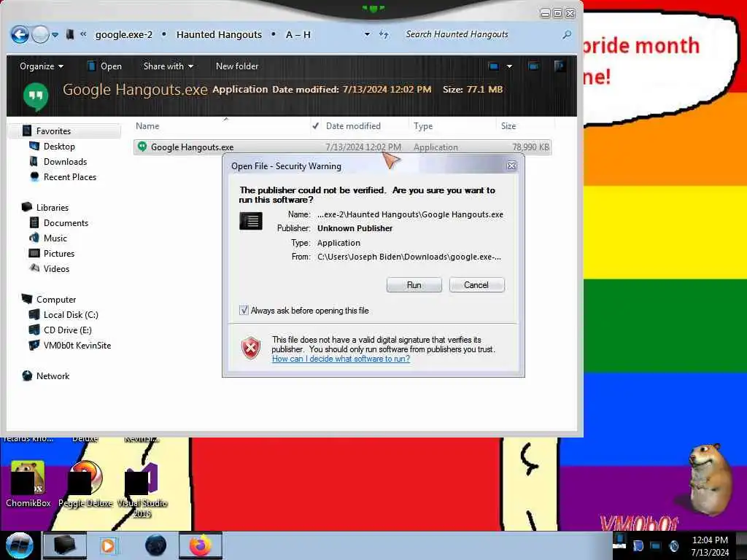The height and width of the screenshot is (560, 747).
Task: Expand the address bar history dropdown
Action: coord(368,34)
